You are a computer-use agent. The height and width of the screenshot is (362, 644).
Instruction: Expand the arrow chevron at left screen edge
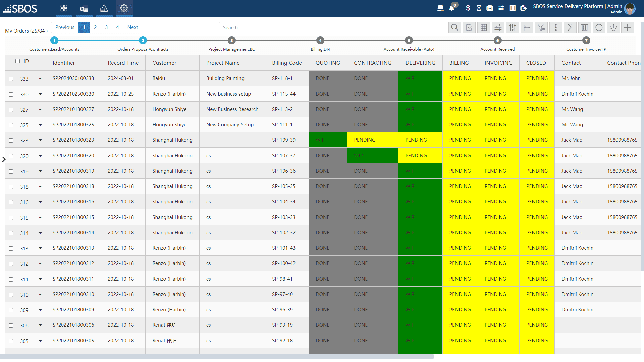click(x=4, y=159)
